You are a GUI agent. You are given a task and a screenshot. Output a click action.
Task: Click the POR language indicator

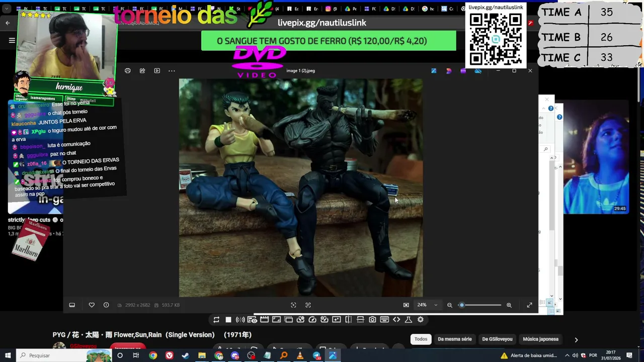[593, 355]
